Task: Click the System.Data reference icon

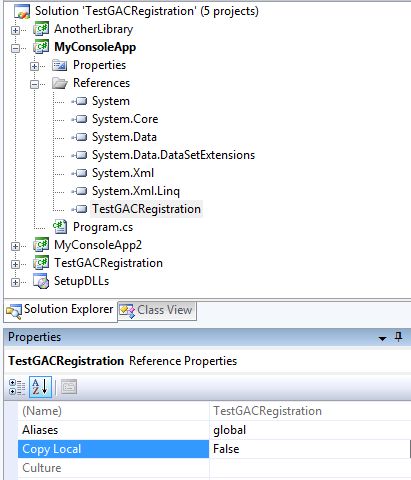Action: click(x=79, y=137)
